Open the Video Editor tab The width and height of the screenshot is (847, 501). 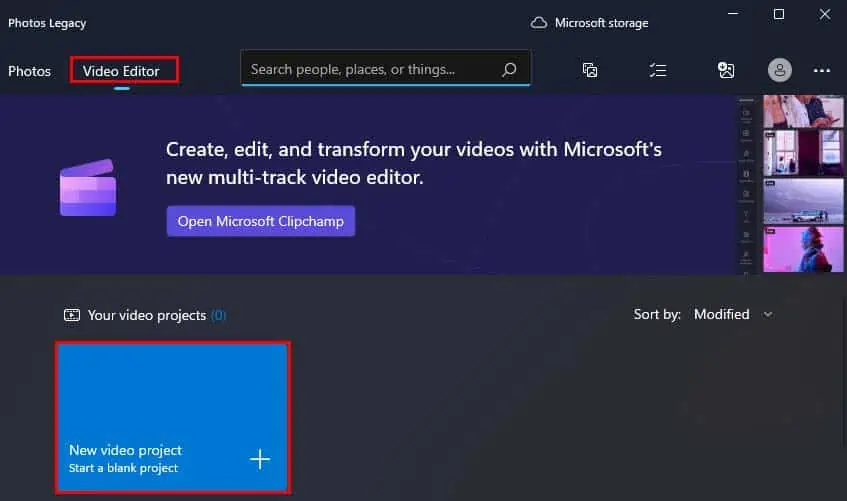[121, 71]
